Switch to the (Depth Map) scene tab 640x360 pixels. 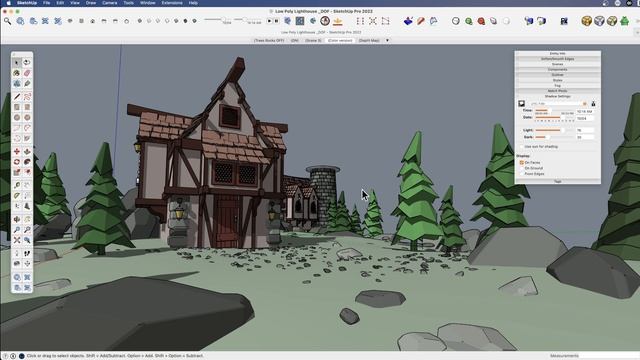369,40
